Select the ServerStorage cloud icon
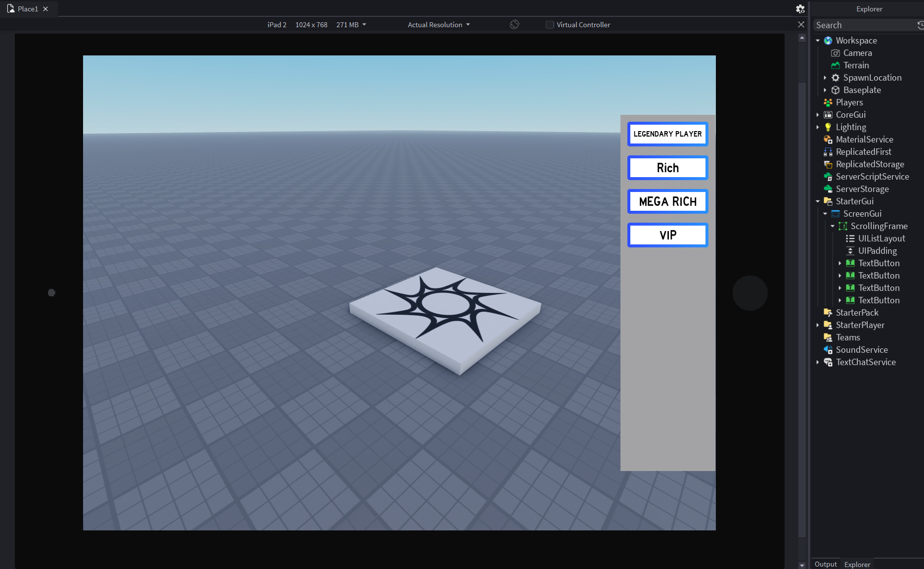The height and width of the screenshot is (569, 924). [x=828, y=189]
